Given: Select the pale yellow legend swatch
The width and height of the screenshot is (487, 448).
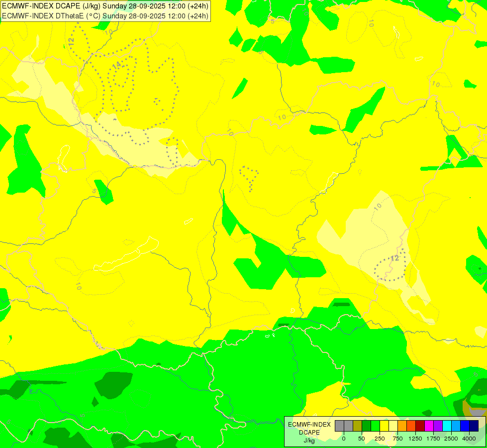Looking at the screenshot, I should (393, 426).
